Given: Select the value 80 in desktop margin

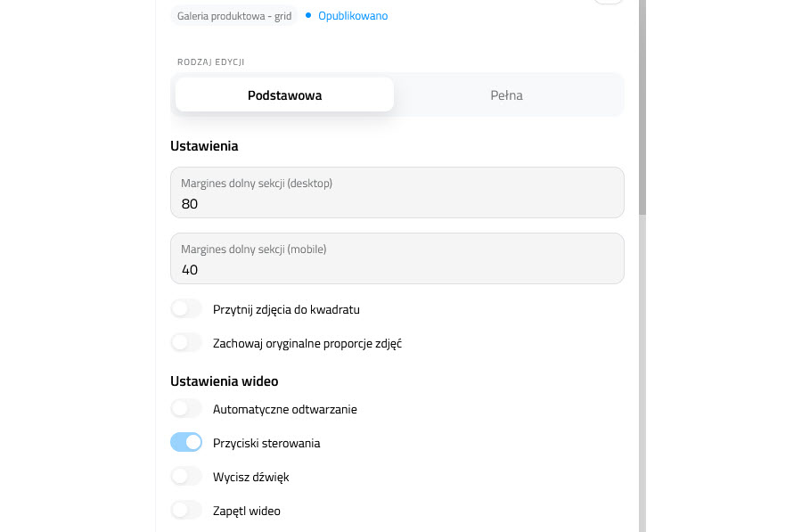Looking at the screenshot, I should pos(189,203).
